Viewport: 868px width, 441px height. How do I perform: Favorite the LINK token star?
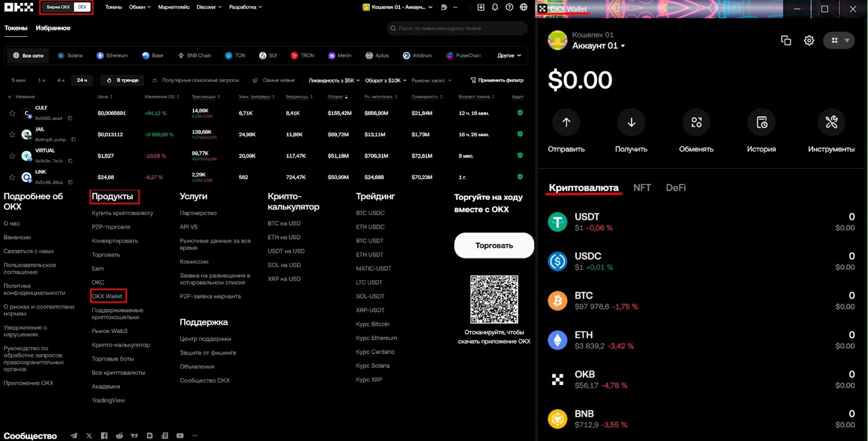12,177
